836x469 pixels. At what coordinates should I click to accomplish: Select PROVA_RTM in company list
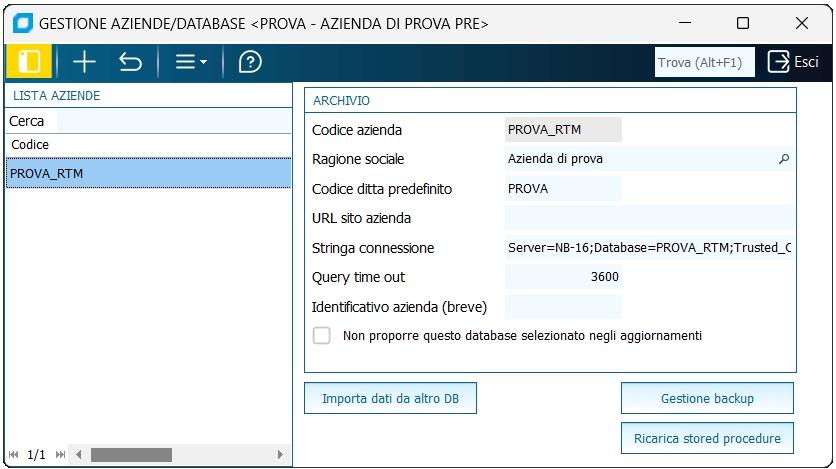[x=147, y=174]
